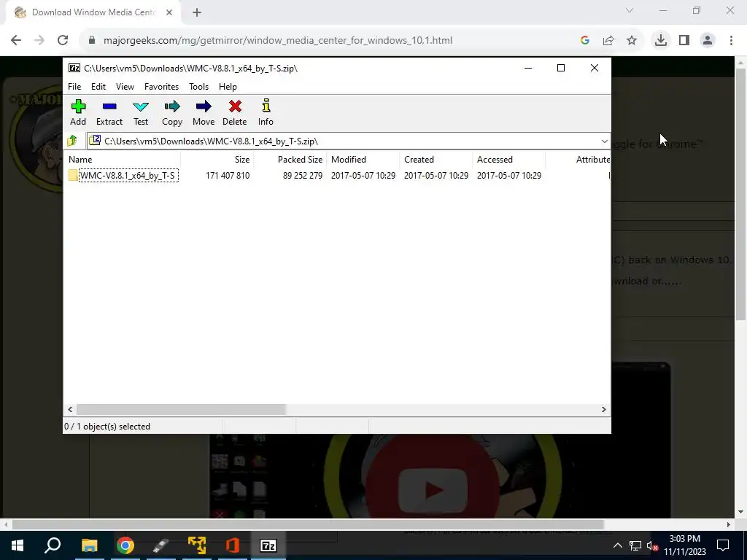Open the clock showing 3:03 PM

(x=684, y=545)
